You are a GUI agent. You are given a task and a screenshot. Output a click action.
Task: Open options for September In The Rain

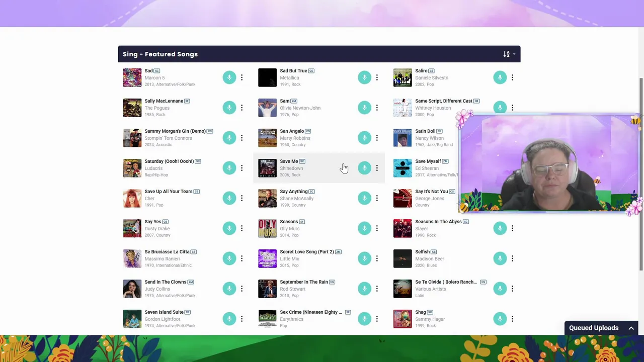point(377,289)
